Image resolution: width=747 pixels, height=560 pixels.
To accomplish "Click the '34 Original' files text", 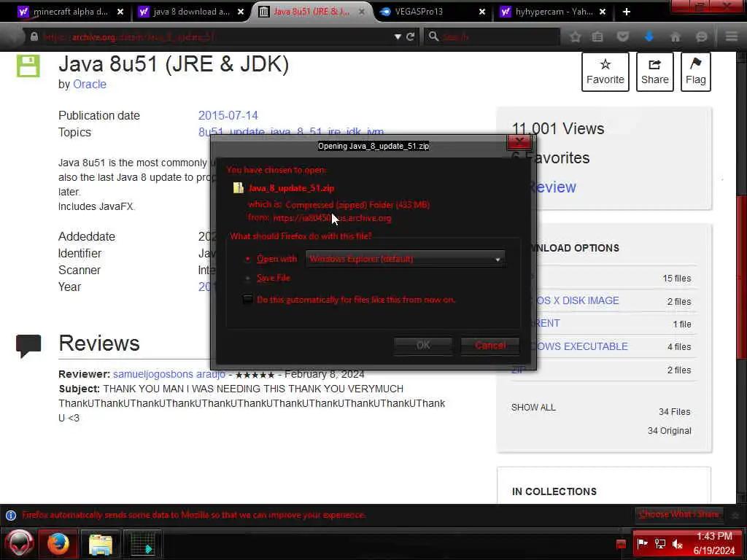I will [x=670, y=430].
